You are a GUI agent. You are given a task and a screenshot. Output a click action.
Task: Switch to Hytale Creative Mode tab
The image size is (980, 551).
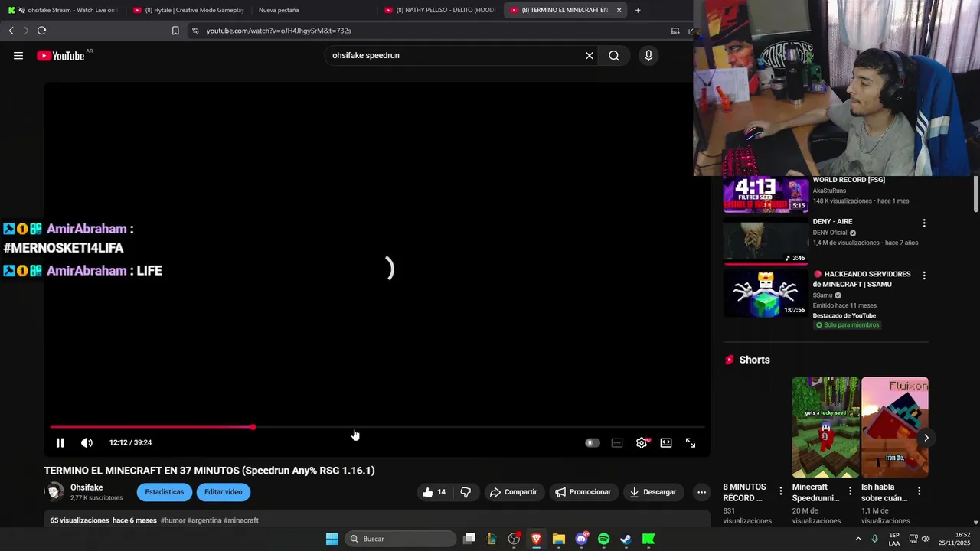(188, 10)
